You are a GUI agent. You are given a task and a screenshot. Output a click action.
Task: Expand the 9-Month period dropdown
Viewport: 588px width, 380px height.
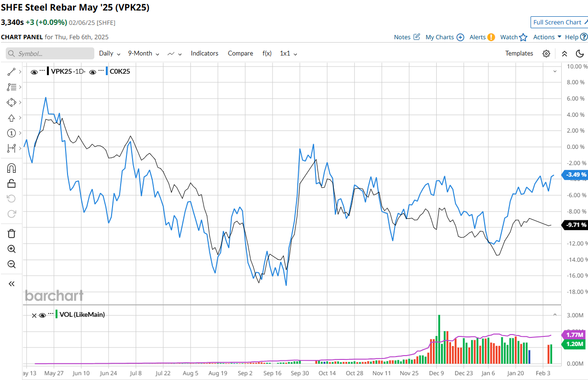coord(143,54)
